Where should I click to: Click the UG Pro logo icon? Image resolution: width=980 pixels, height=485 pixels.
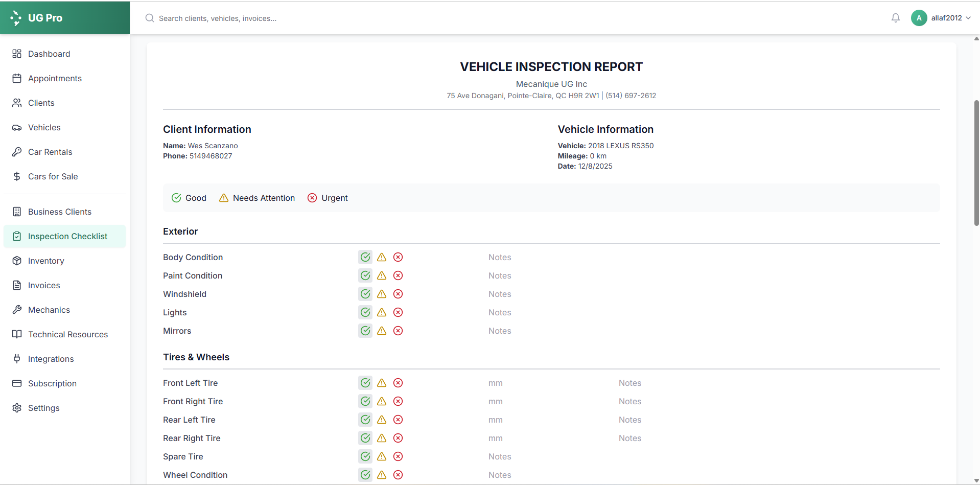pos(16,18)
